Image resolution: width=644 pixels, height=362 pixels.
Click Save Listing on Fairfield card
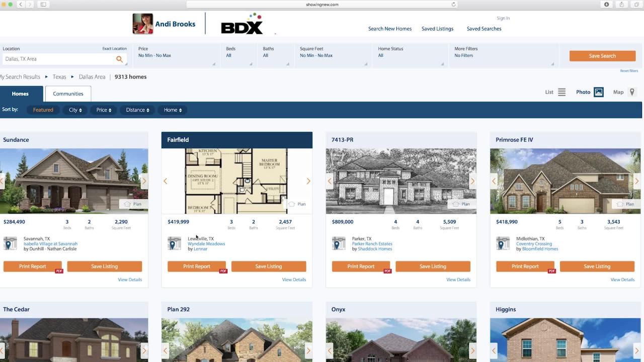[269, 266]
